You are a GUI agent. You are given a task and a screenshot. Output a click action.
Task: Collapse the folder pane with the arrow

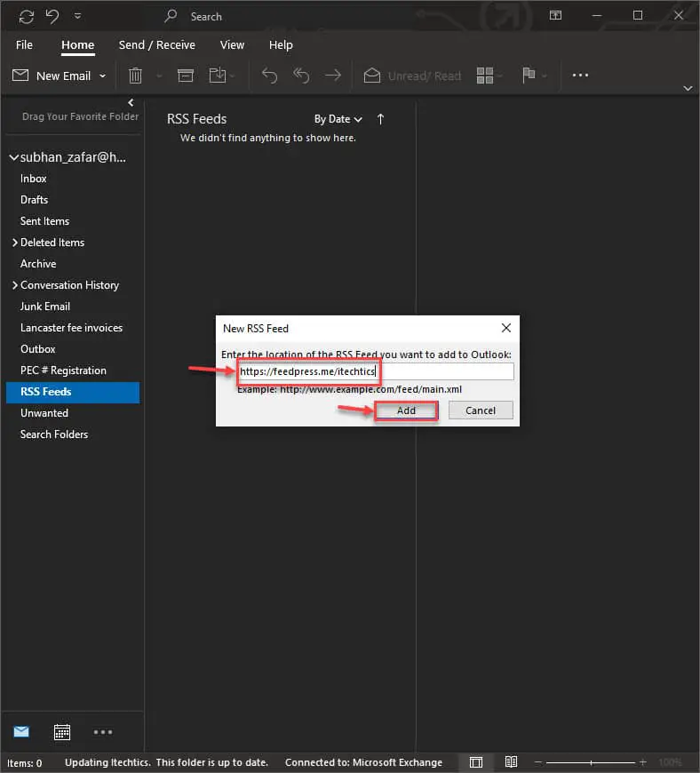click(x=131, y=102)
